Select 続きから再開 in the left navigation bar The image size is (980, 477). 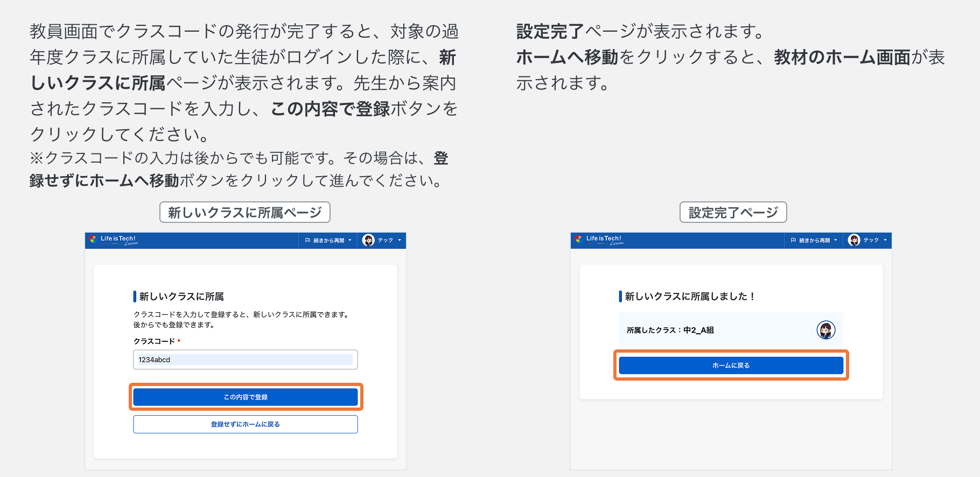[328, 240]
